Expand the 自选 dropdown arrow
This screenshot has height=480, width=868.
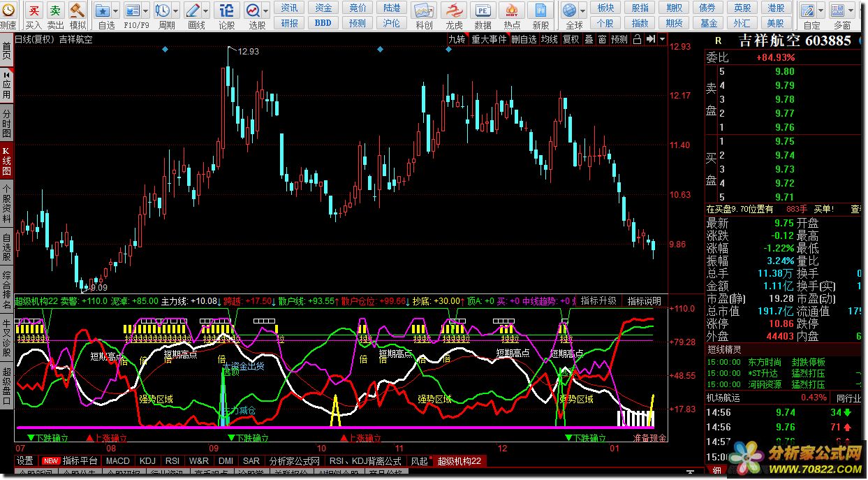[x=117, y=10]
